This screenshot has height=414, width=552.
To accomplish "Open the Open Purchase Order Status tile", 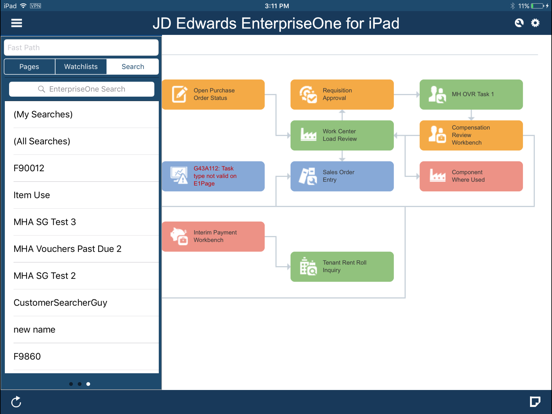I will (213, 94).
